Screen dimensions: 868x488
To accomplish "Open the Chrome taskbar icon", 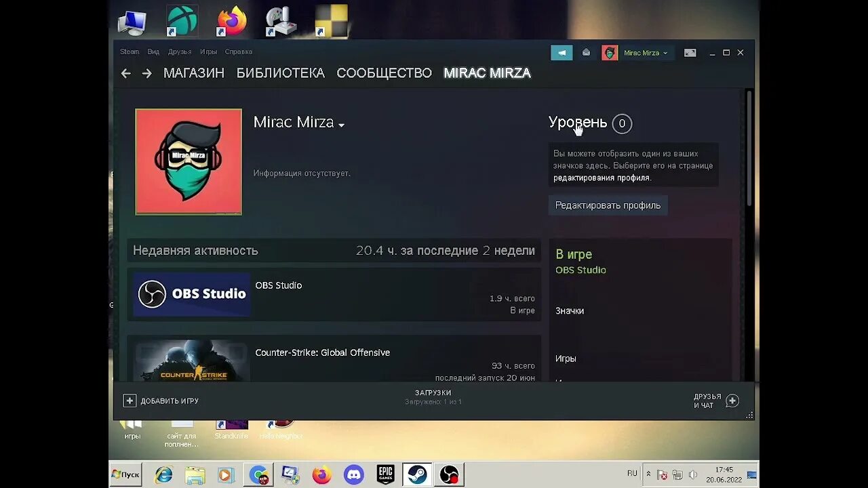I will tap(259, 474).
